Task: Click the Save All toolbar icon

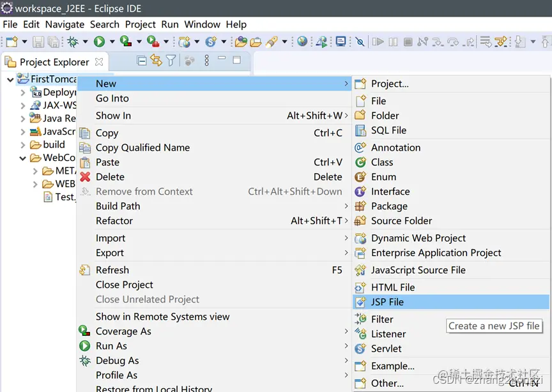Action: point(54,42)
